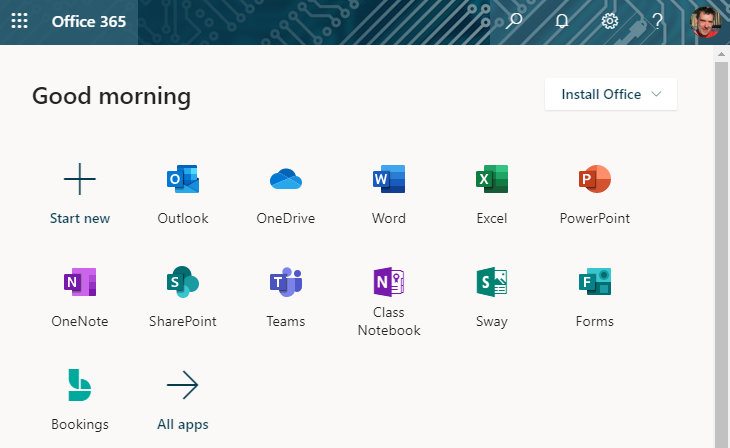Expand the Install Office dropdown

[x=611, y=94]
